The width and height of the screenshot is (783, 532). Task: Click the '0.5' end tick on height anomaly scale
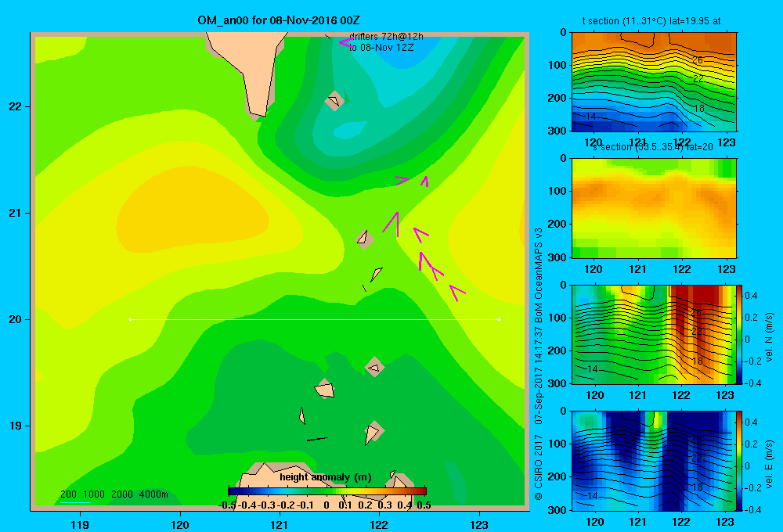click(424, 505)
